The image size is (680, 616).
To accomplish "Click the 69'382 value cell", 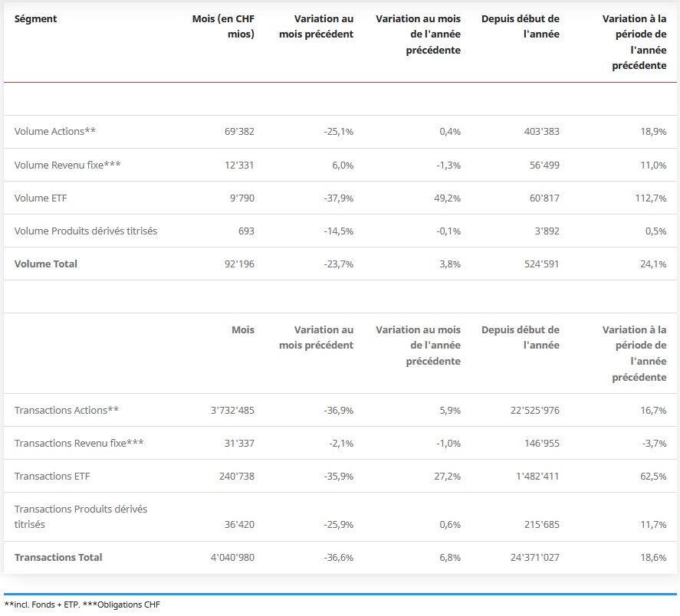I will click(x=238, y=132).
